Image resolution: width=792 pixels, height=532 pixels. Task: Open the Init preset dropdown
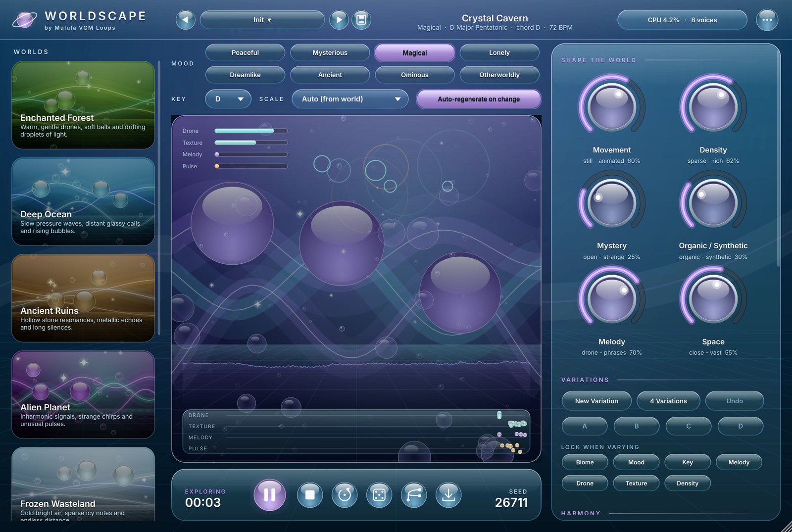click(x=262, y=20)
